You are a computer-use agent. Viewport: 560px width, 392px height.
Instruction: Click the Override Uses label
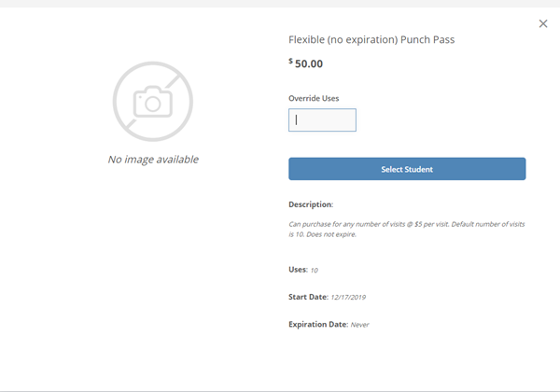click(314, 98)
